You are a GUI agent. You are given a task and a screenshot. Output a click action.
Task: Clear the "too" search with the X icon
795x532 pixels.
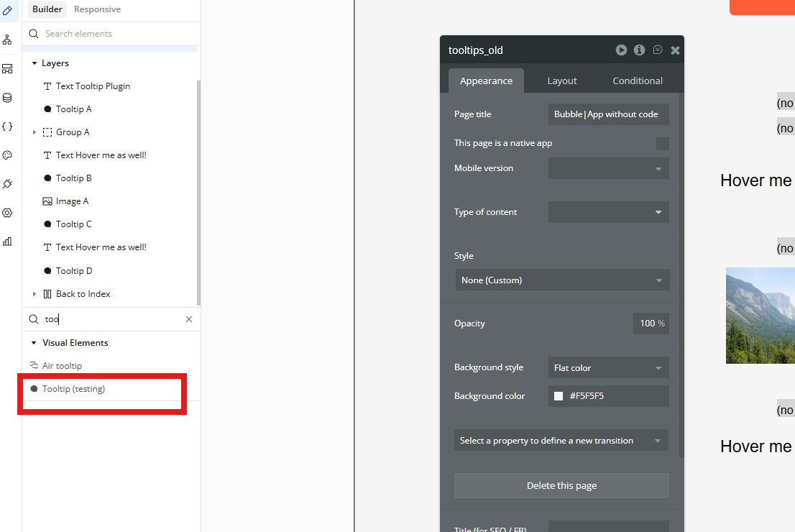pyautogui.click(x=189, y=319)
